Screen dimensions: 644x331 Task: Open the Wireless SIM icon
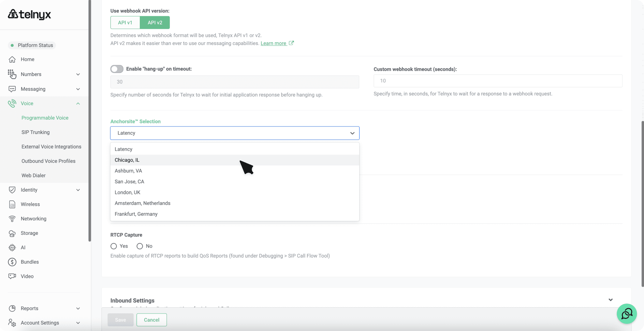point(12,204)
